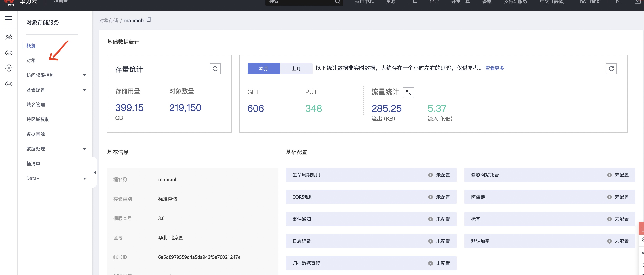Viewport: 644px width, 275px height.
Task: Expand 数据处理 submenu arrow
Action: (85, 149)
